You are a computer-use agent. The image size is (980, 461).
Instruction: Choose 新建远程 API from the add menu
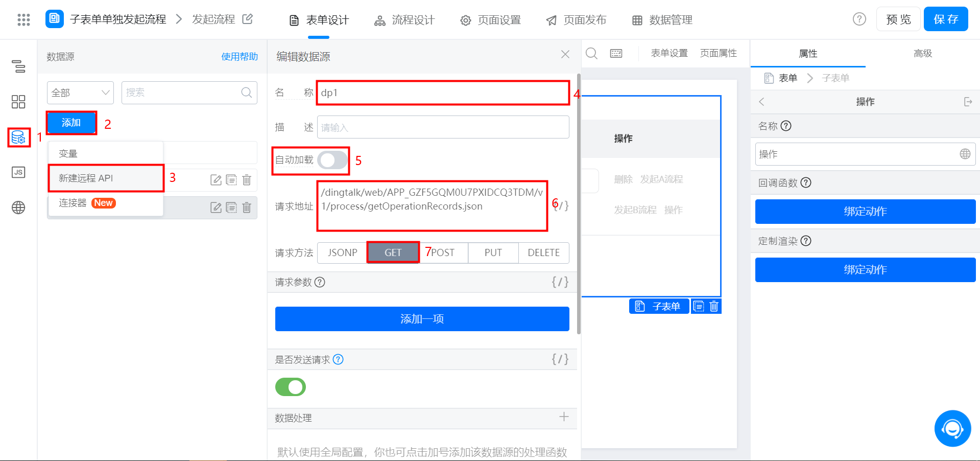pyautogui.click(x=106, y=178)
